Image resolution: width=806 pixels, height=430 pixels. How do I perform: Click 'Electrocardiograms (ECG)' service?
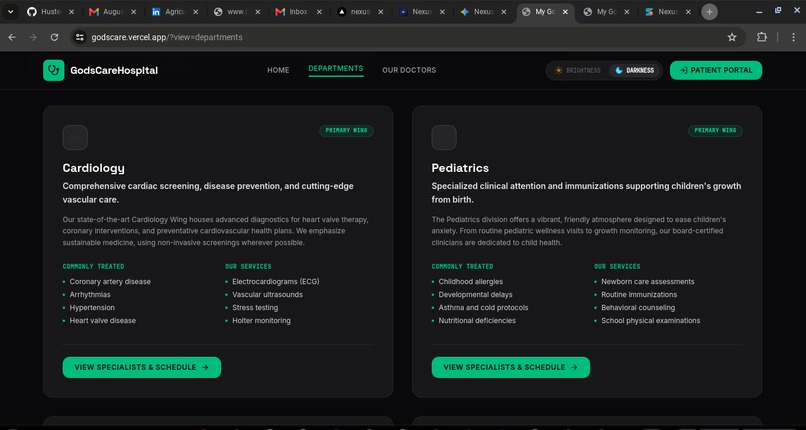coord(276,282)
